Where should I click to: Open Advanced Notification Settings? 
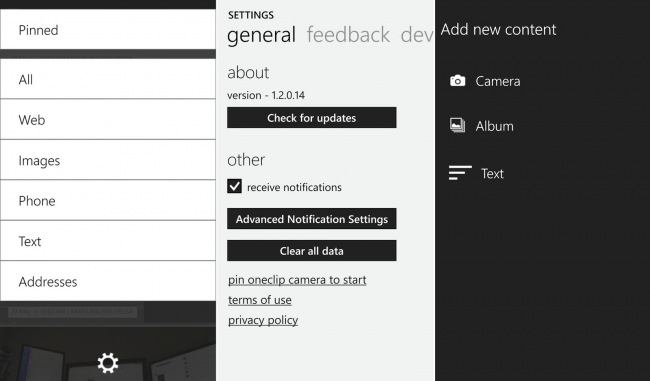[x=312, y=219]
